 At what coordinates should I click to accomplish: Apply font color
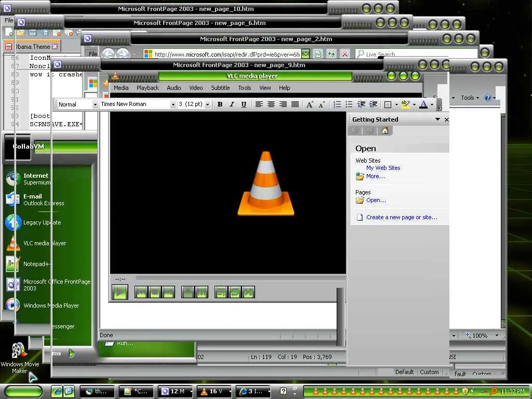423,104
